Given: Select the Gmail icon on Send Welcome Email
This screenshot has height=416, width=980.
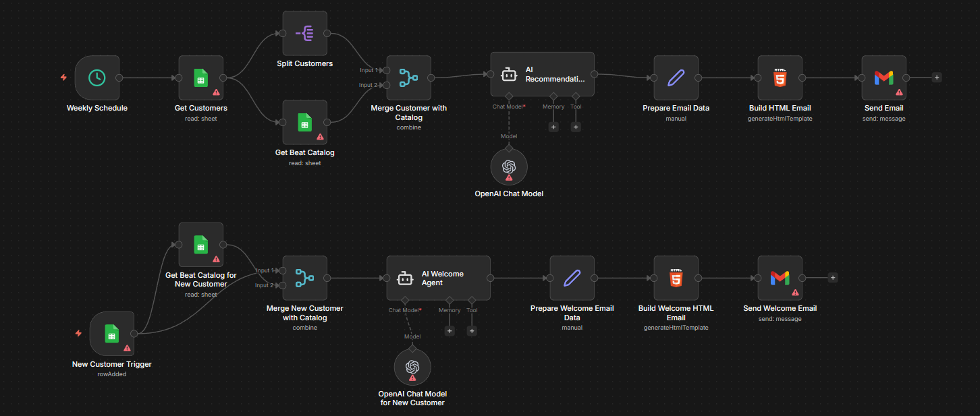Looking at the screenshot, I should 780,278.
